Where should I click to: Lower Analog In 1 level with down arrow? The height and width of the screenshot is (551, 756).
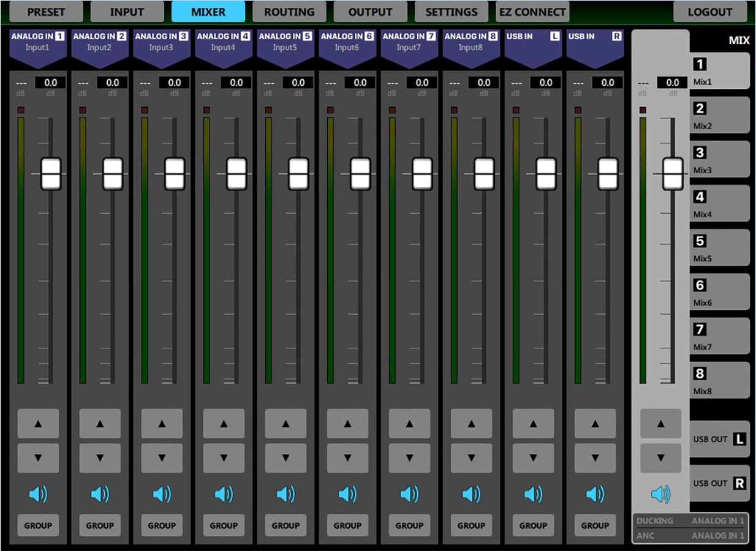pos(38,458)
